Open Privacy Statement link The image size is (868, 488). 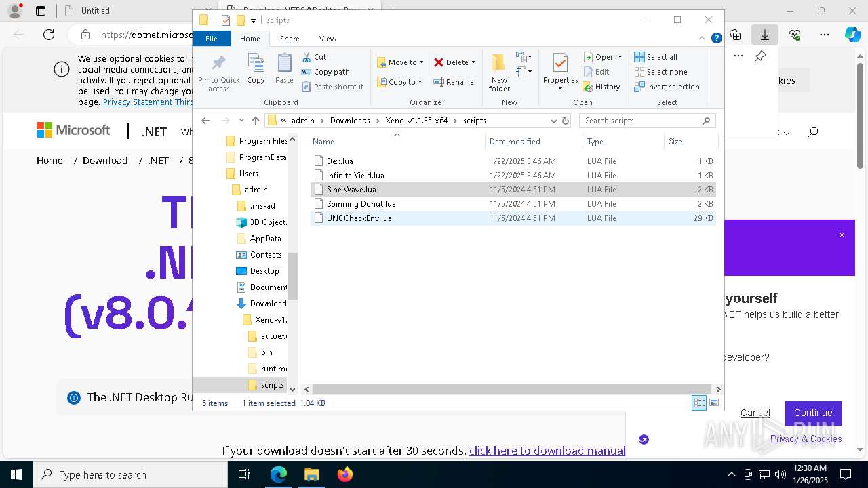tap(138, 102)
